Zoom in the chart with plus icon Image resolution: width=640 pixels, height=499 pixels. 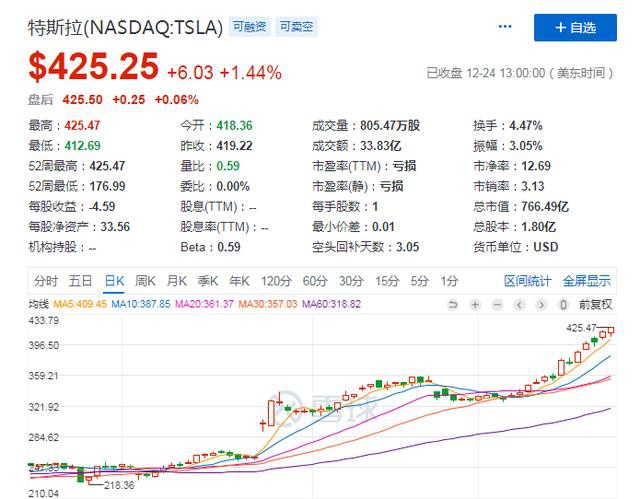coord(475,305)
